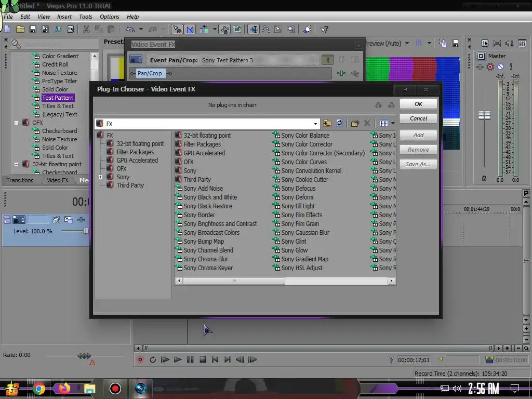Click the Remove button in chooser

(418, 150)
